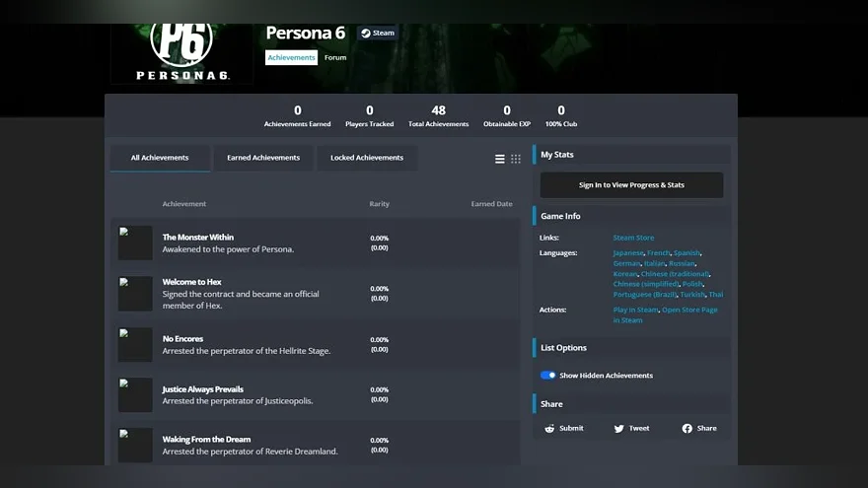
Task: Select the Russian language link
Action: click(682, 263)
